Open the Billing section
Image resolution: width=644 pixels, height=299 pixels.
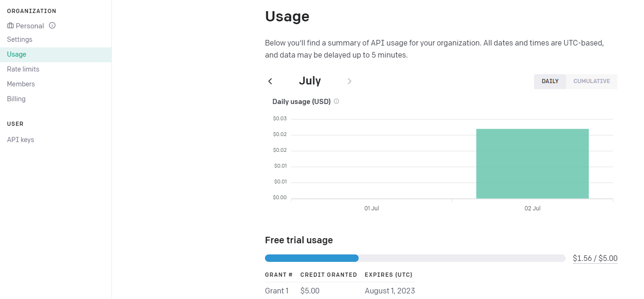coord(16,99)
